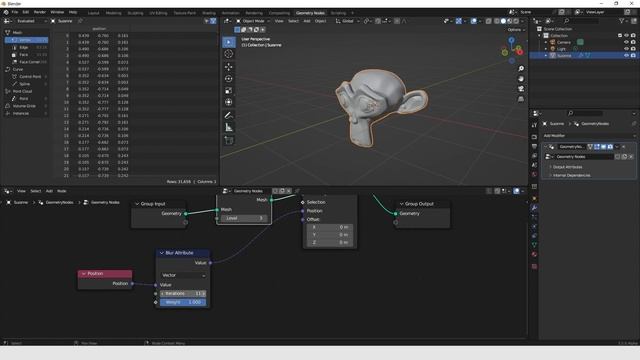Enable solid viewport shading mode
This screenshot has width=640, height=360.
(503, 21)
